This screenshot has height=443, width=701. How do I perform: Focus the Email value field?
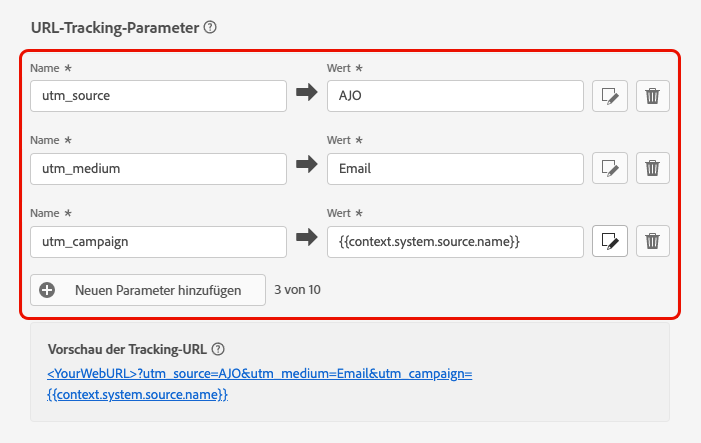(x=455, y=168)
